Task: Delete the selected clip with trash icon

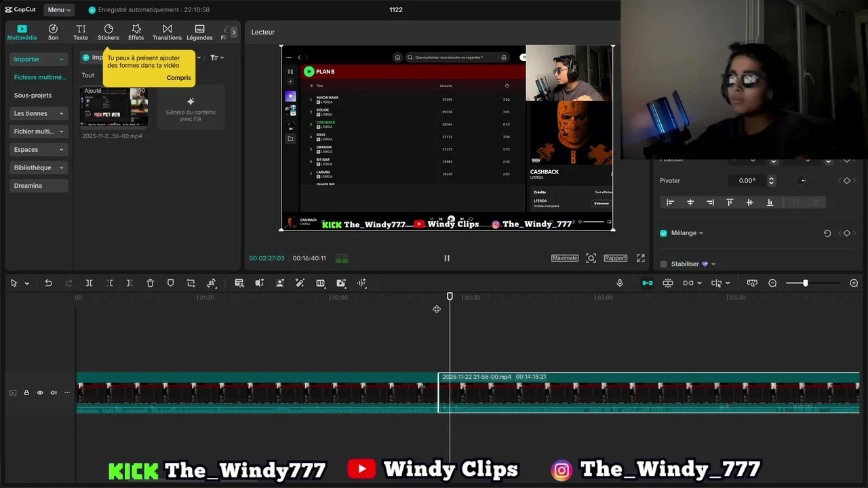Action: tap(151, 283)
